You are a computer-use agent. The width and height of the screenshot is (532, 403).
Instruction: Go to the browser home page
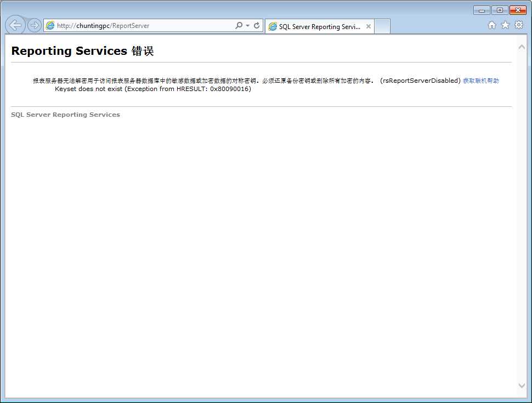[x=491, y=25]
